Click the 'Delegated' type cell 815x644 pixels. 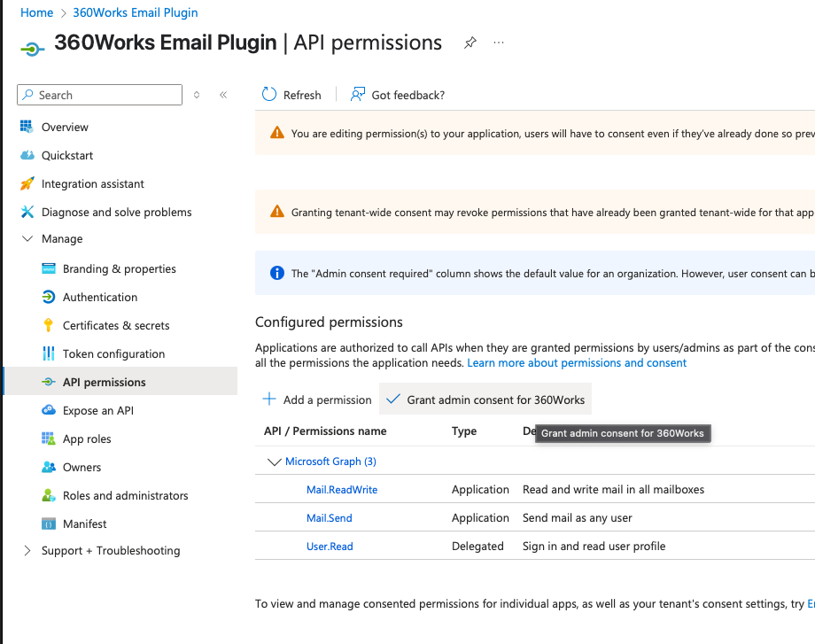[x=477, y=546]
